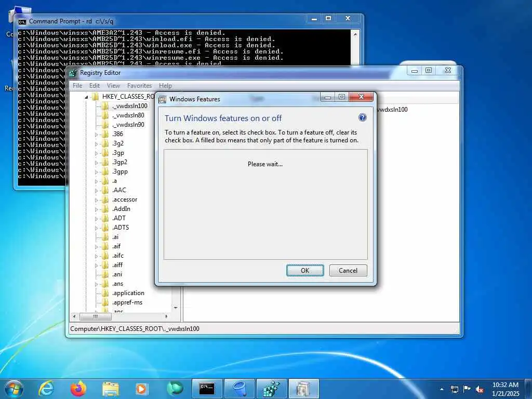The image size is (532, 399).
Task: Minimize the Command Prompt window
Action: (314, 19)
